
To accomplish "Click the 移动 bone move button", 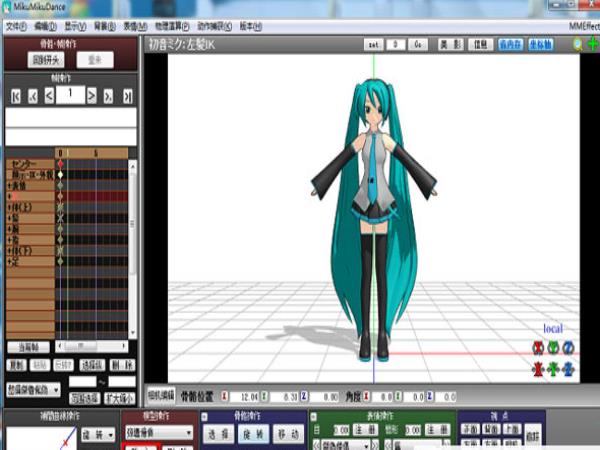I will (289, 434).
